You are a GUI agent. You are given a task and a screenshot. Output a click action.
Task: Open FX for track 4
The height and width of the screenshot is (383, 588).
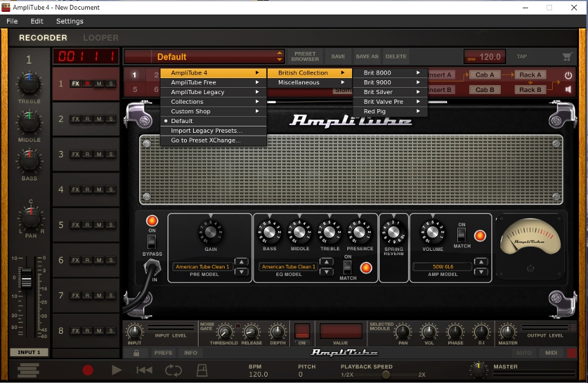(76, 189)
